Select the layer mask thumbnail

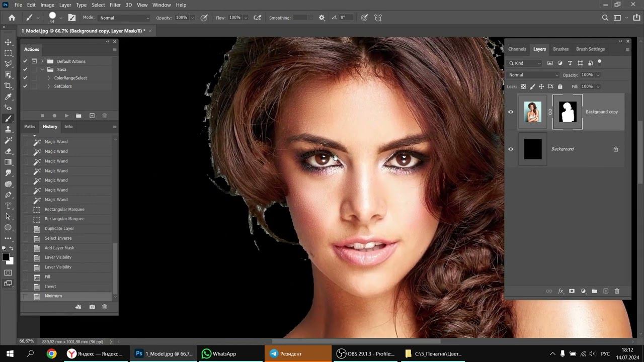click(568, 112)
